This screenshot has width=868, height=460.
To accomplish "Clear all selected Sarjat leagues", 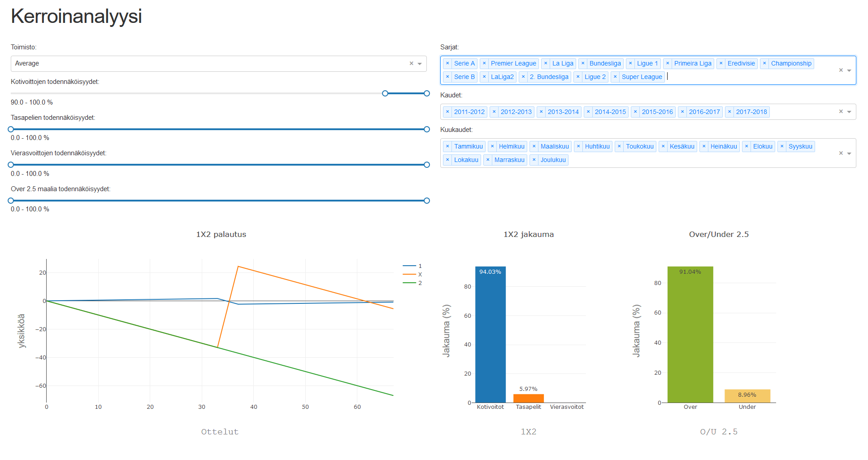I will tap(841, 70).
